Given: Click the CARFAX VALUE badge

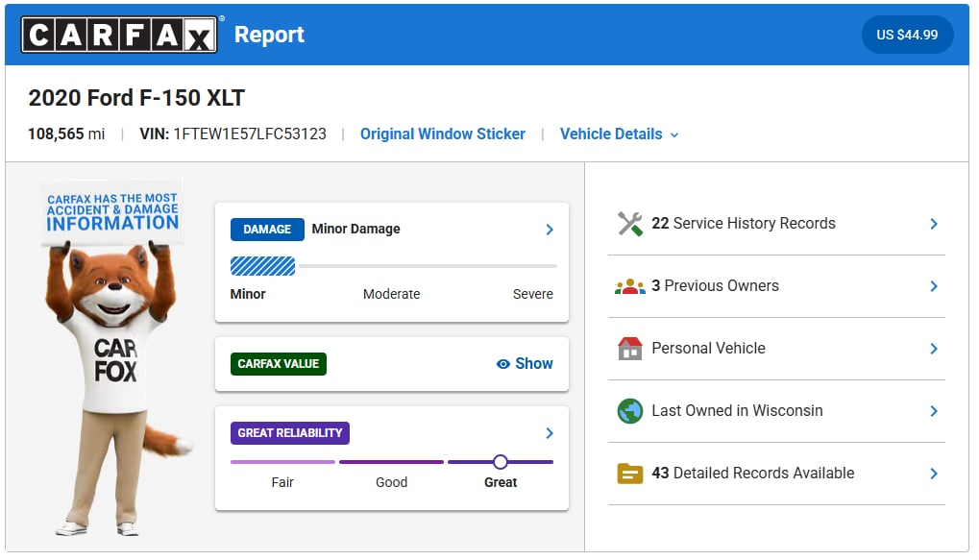Looking at the screenshot, I should 279,364.
